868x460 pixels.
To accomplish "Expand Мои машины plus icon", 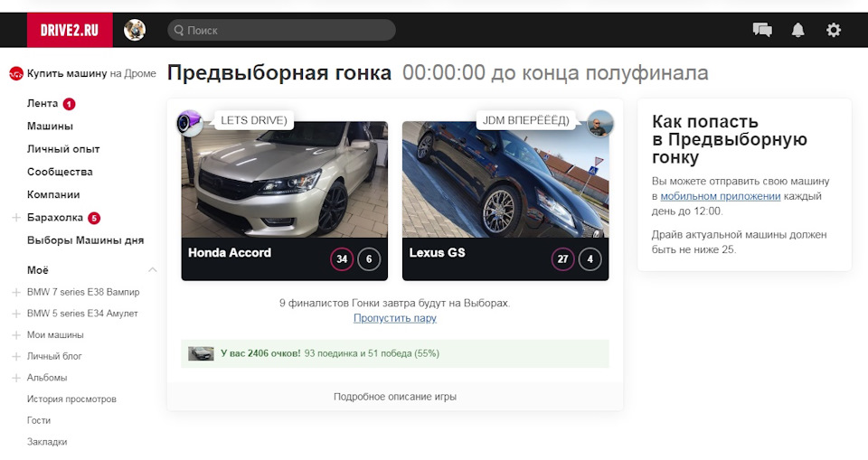I will (x=16, y=335).
